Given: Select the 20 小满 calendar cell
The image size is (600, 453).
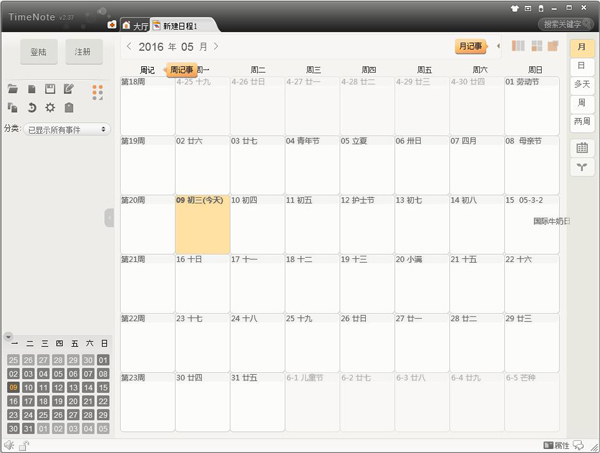Looking at the screenshot, I should pyautogui.click(x=422, y=284).
